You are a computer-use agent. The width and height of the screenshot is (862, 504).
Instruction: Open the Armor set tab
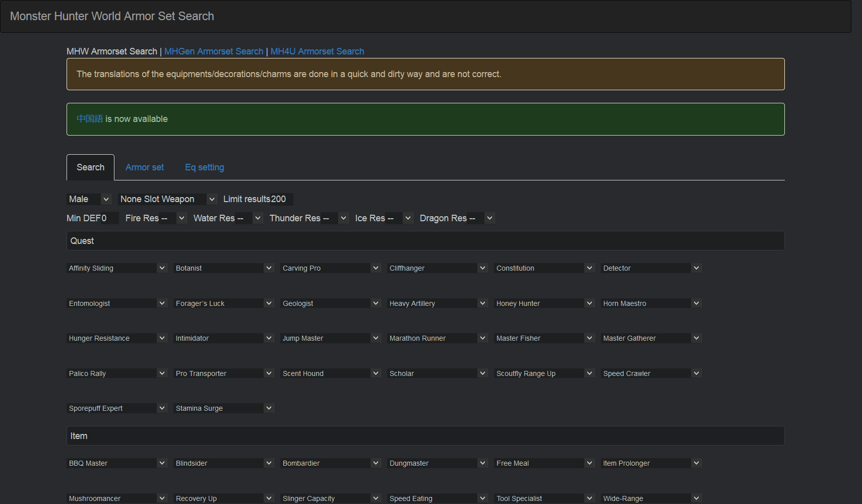(145, 167)
